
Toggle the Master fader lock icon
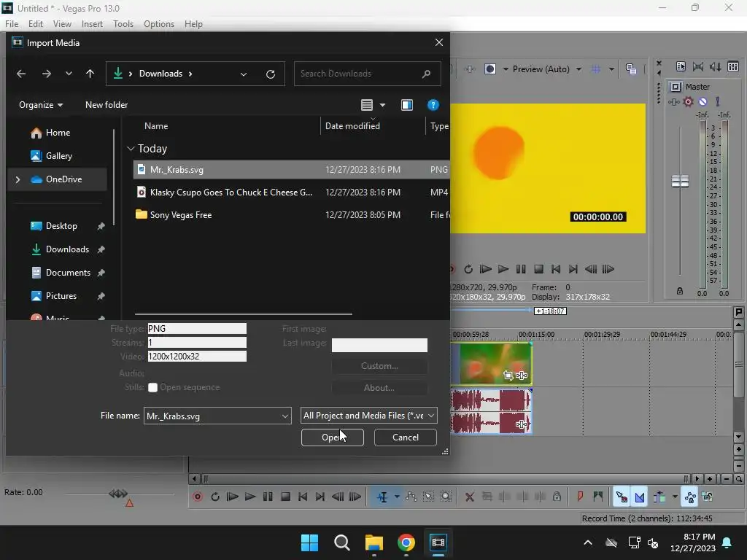680,291
